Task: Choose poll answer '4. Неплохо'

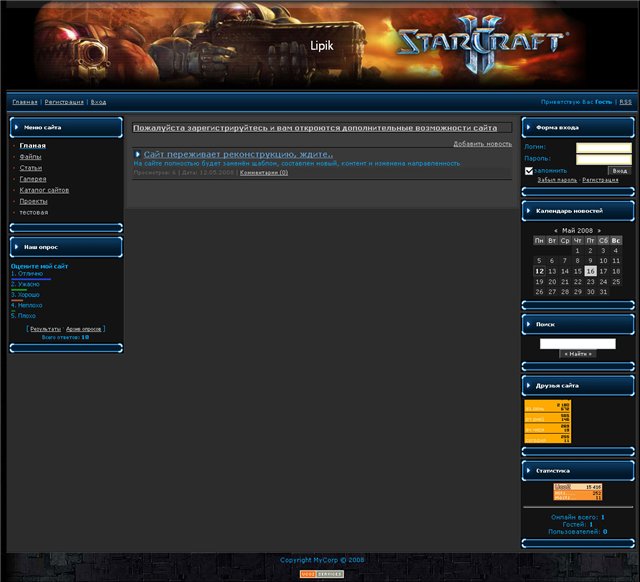Action: tap(27, 305)
